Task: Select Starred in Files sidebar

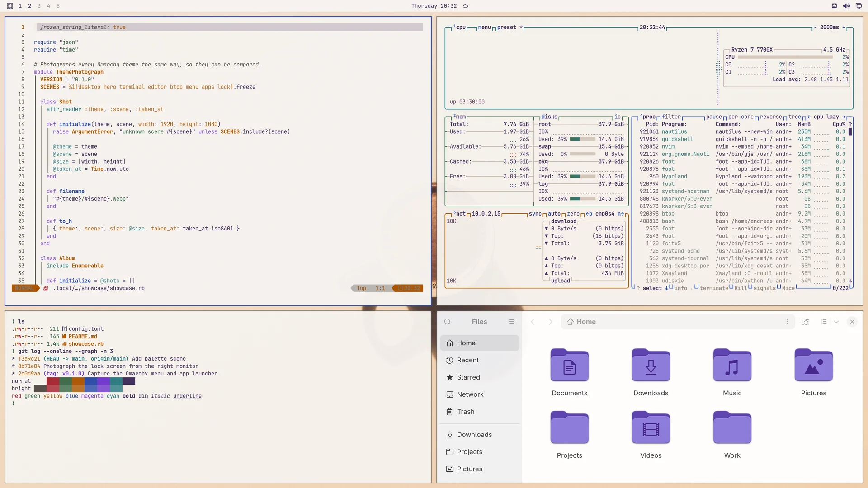Action: point(479,377)
